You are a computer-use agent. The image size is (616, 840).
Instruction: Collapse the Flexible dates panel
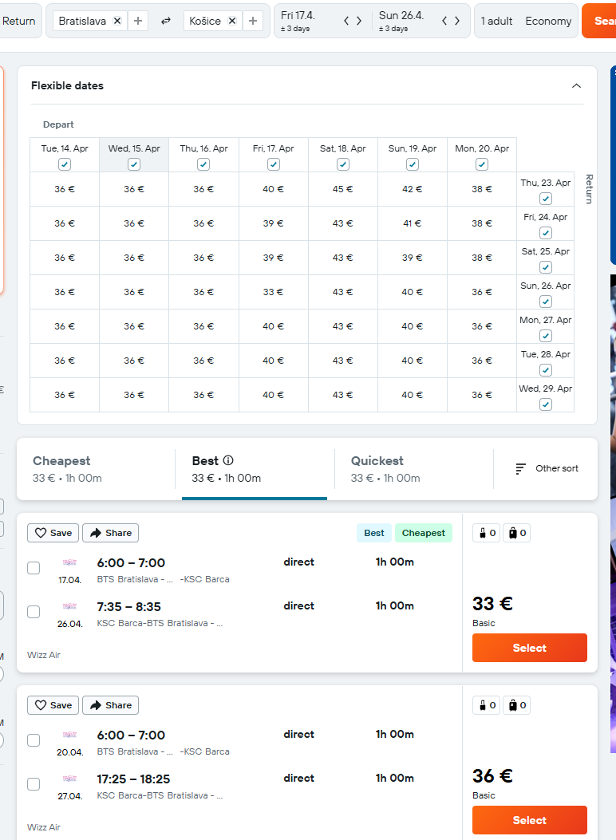pos(576,86)
